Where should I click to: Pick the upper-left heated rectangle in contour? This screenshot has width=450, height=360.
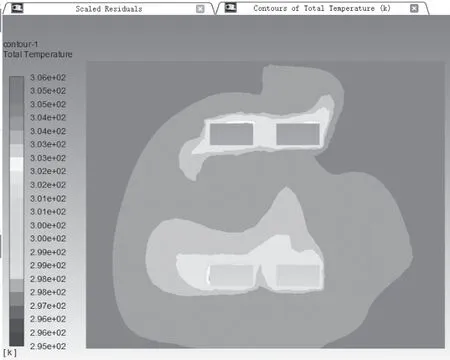click(231, 134)
